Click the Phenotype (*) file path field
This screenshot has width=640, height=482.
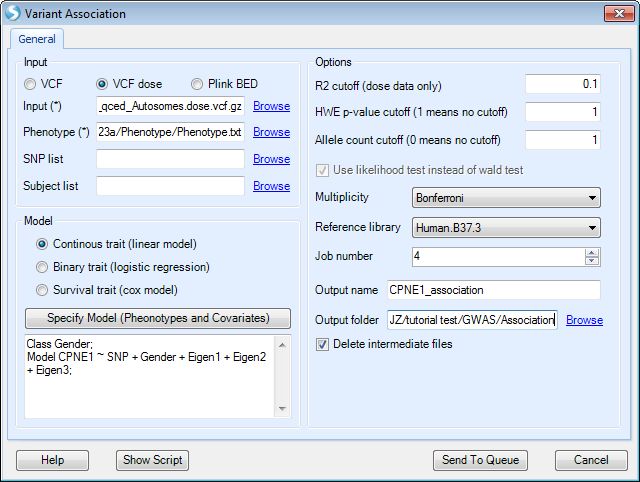(170, 132)
